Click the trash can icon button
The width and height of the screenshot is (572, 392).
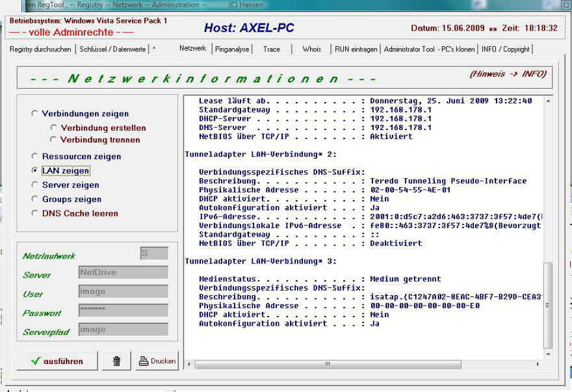[116, 361]
